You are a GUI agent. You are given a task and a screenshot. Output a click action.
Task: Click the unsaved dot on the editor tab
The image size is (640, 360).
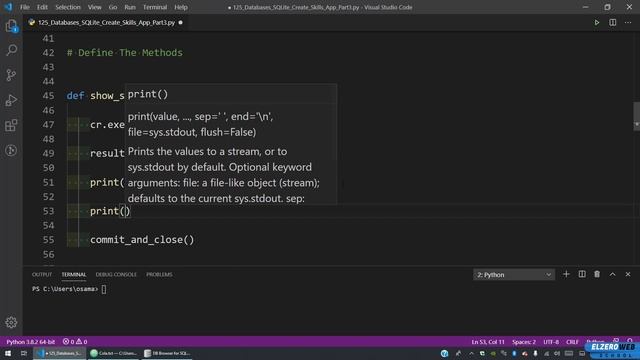click(180, 22)
